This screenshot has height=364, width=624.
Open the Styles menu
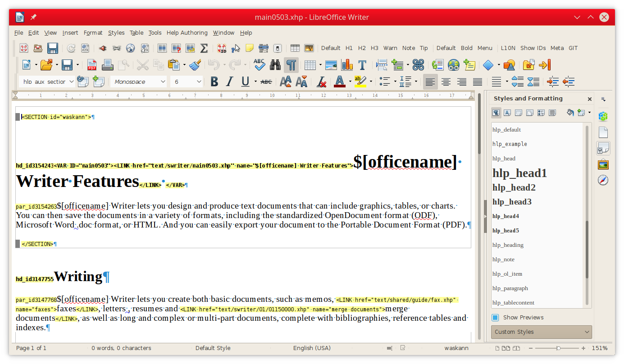[116, 33]
